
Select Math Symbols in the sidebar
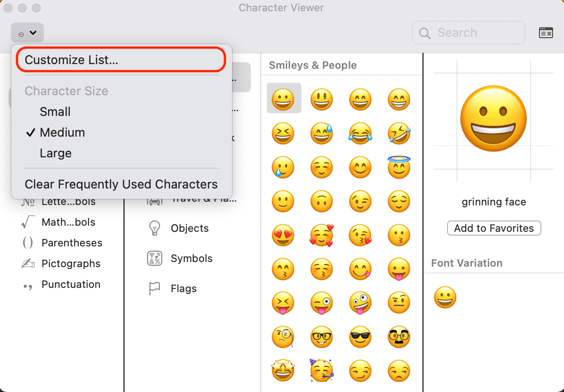pos(69,222)
